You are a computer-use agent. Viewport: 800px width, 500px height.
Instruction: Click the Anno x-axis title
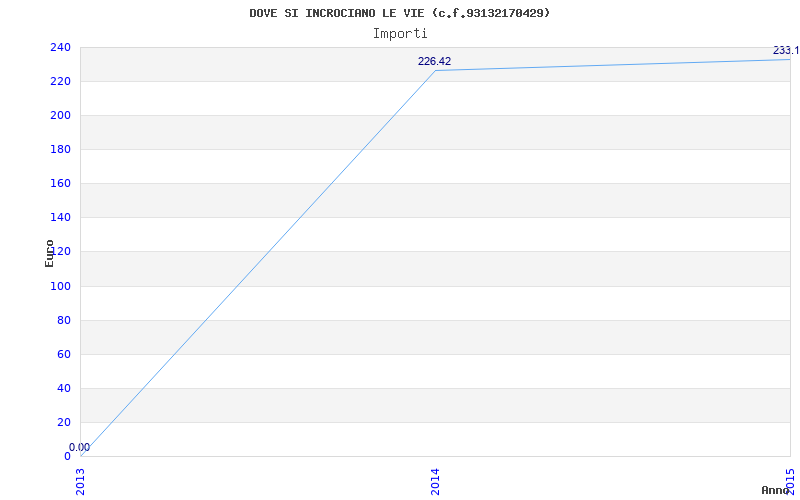coord(776,490)
